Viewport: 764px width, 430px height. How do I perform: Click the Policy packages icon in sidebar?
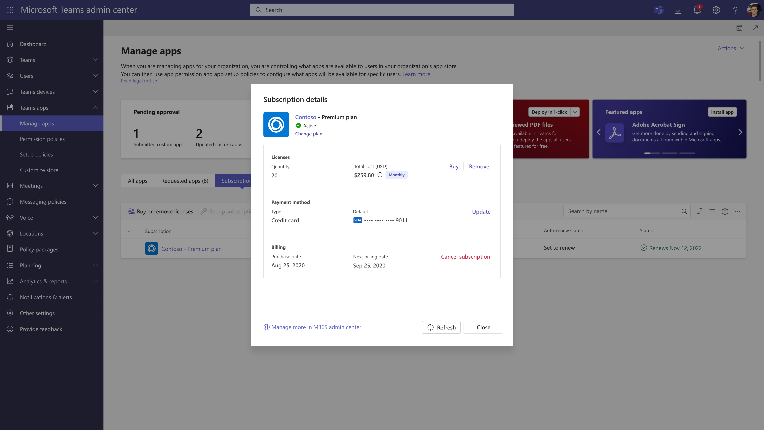pos(10,249)
